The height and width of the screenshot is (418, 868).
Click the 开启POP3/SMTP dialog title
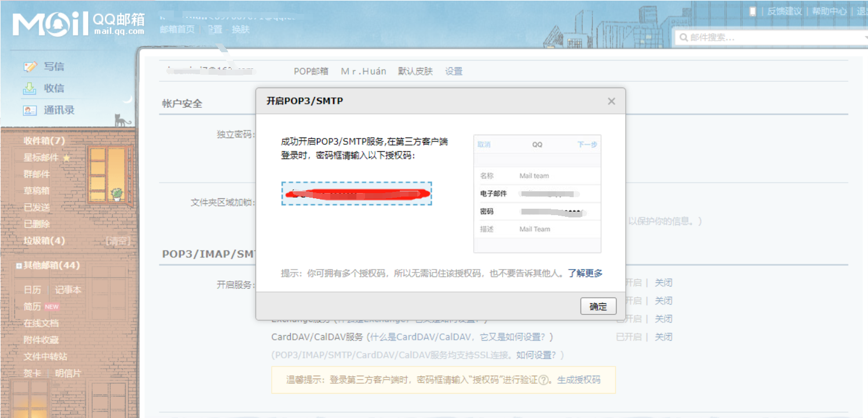305,101
